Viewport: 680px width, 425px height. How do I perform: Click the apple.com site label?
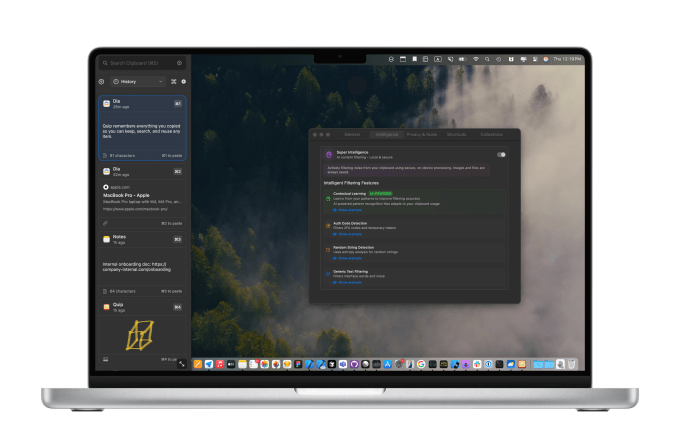(x=120, y=187)
